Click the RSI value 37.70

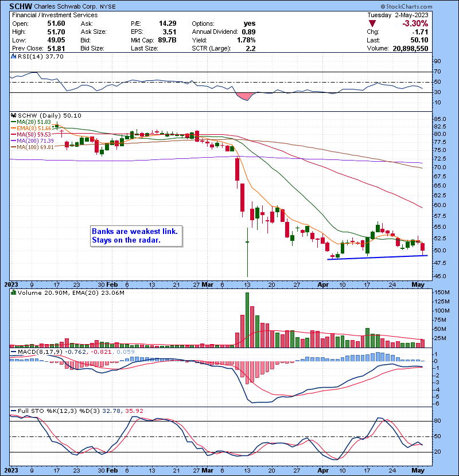point(56,56)
